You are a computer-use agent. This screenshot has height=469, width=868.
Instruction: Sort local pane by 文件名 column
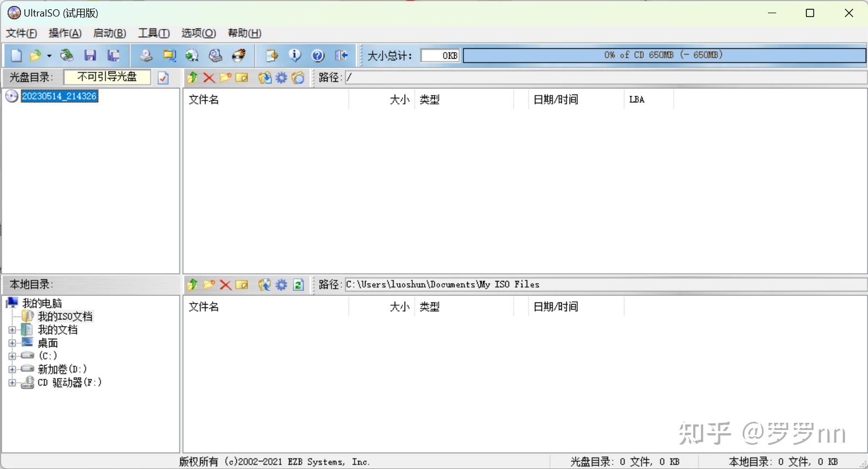pos(266,307)
